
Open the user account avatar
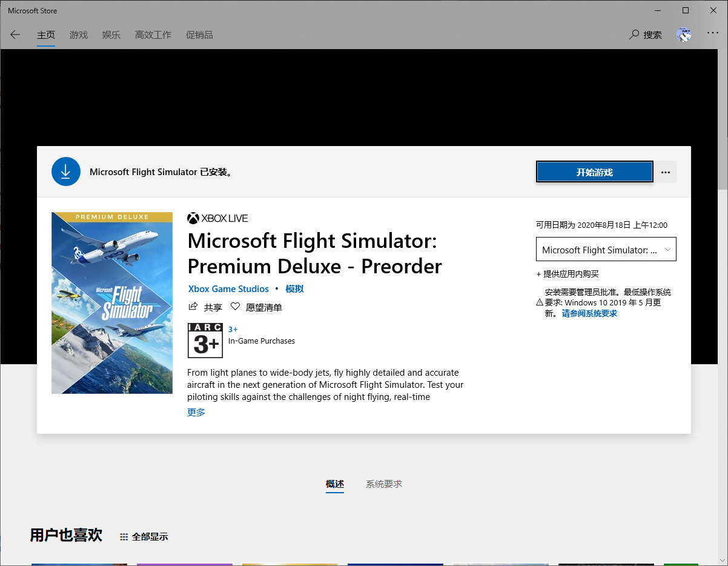(684, 35)
